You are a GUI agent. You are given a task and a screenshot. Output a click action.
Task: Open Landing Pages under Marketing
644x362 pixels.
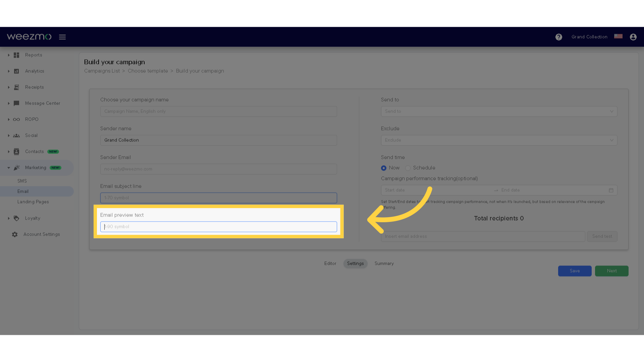pos(33,202)
